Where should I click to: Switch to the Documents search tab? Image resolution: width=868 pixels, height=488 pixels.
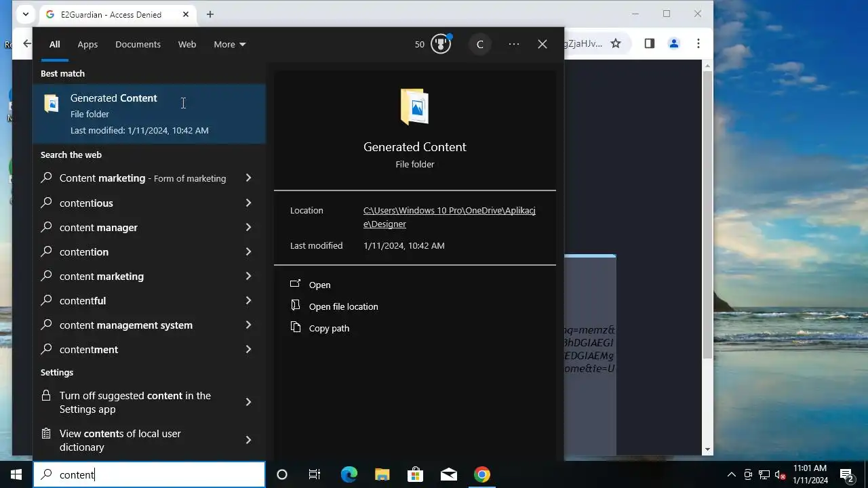point(138,44)
